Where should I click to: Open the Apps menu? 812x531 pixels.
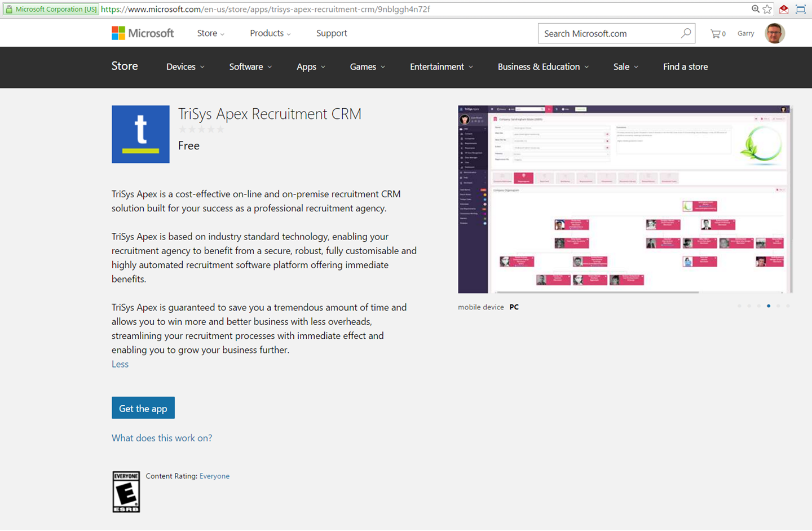coord(311,67)
